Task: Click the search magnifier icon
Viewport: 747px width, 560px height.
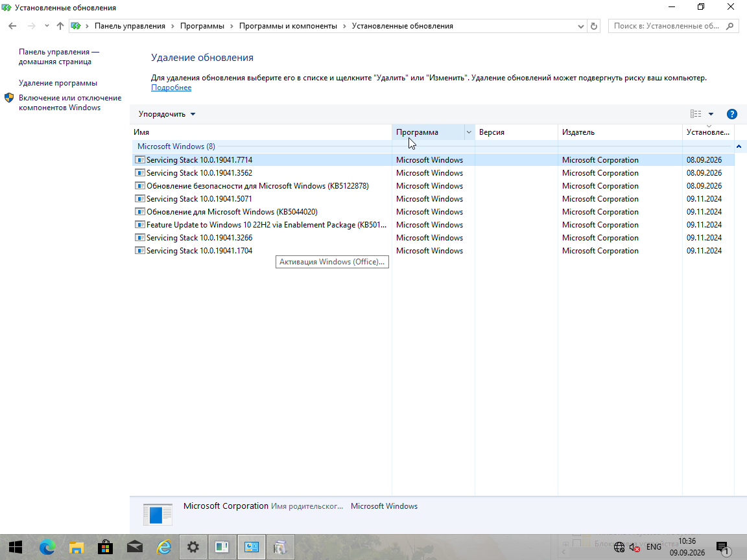Action: 730,26
